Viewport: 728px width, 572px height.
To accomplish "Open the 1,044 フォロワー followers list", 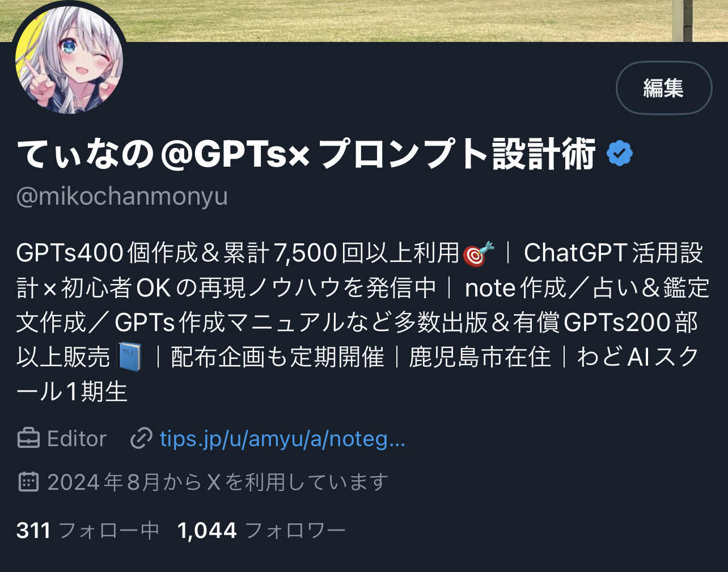I will pyautogui.click(x=261, y=531).
